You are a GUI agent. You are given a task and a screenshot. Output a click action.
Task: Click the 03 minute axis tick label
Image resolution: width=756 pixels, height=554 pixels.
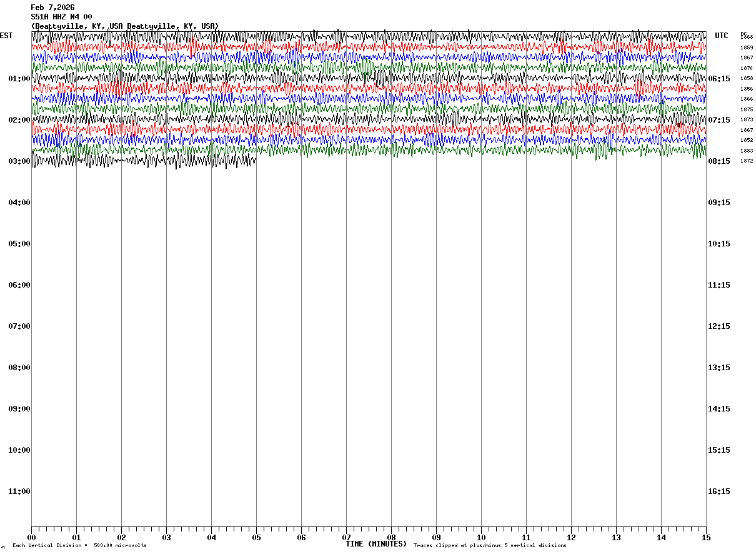pos(166,538)
